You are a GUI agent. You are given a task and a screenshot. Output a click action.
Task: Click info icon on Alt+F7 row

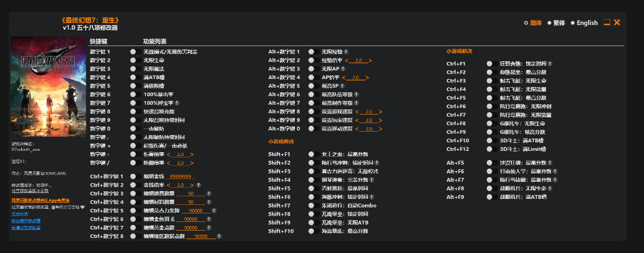[556, 180]
